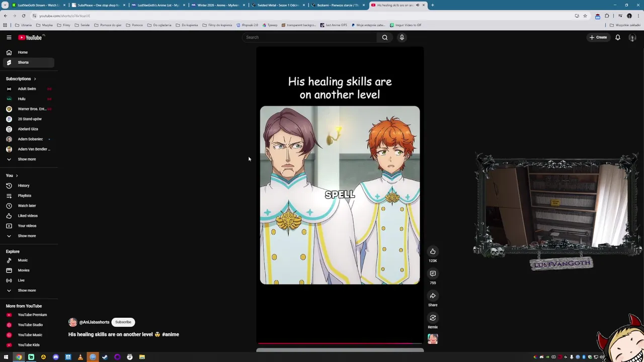Open Seriale bookmarks folder
The width and height of the screenshot is (644, 362).
pyautogui.click(x=82, y=25)
